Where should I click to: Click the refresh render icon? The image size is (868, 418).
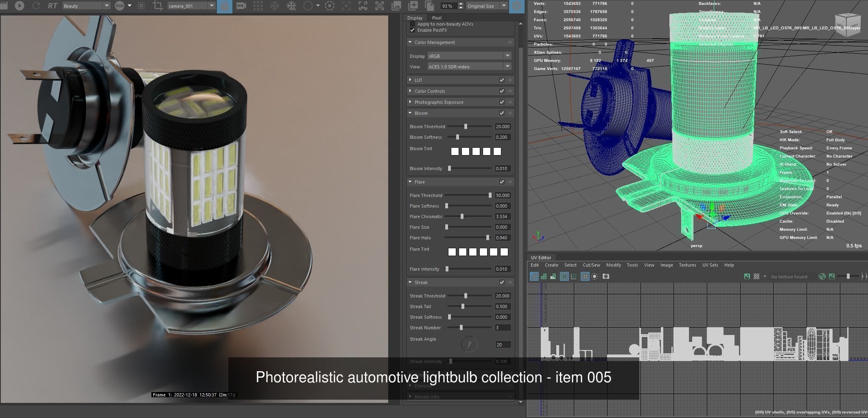coord(36,6)
